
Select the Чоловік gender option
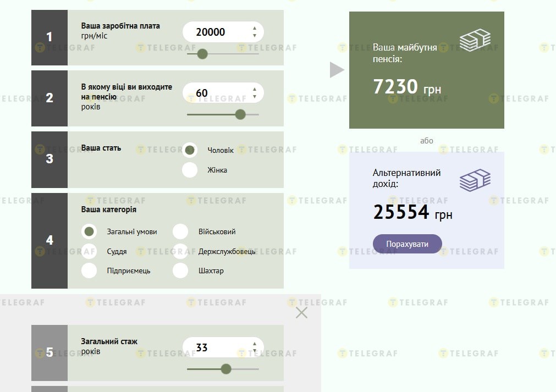coord(190,150)
